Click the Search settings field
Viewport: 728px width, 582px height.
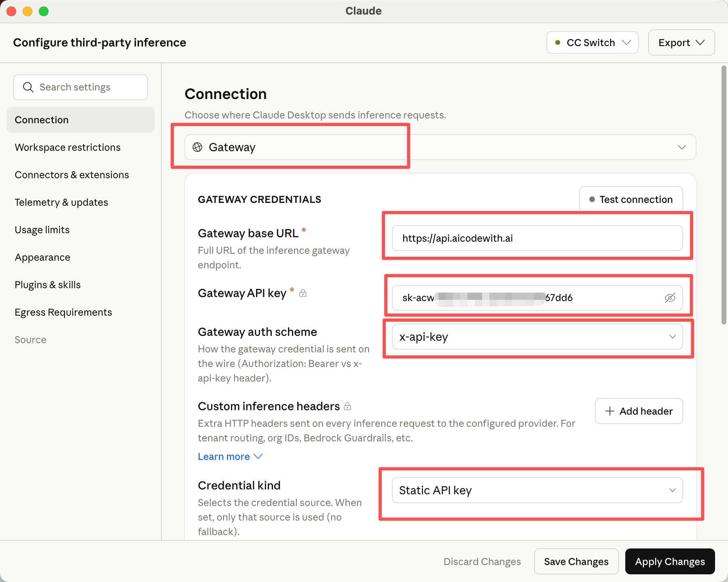(80, 87)
